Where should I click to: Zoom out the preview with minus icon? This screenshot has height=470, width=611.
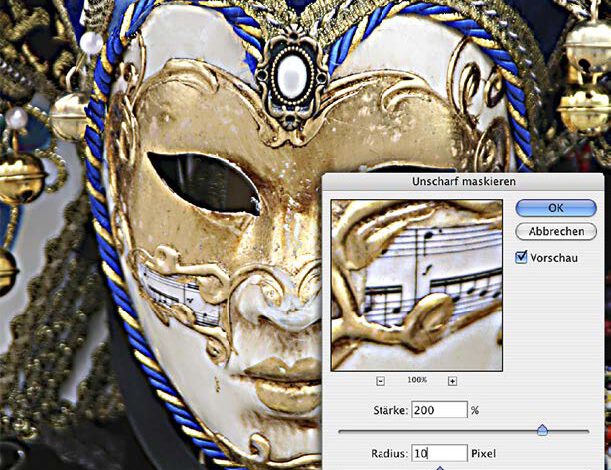point(381,381)
